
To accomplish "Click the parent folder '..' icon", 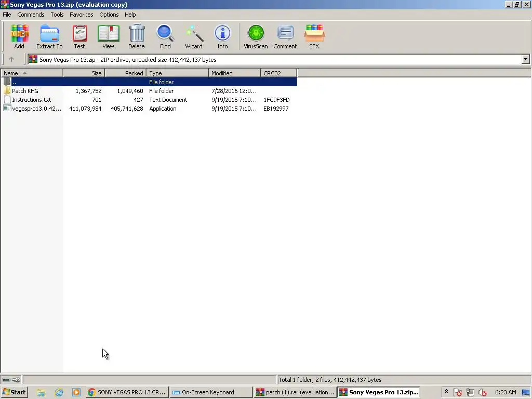I will (7, 82).
